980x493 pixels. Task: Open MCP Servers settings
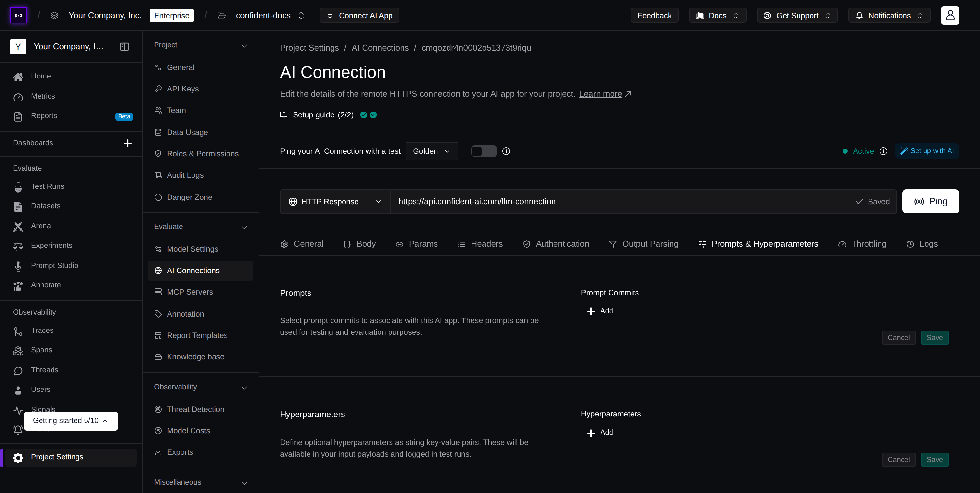[201, 292]
